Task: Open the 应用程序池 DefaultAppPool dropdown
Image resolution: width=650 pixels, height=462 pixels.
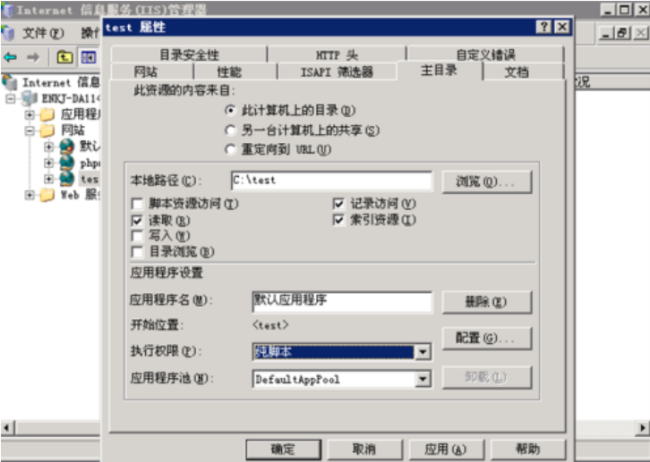Action: coord(342,379)
